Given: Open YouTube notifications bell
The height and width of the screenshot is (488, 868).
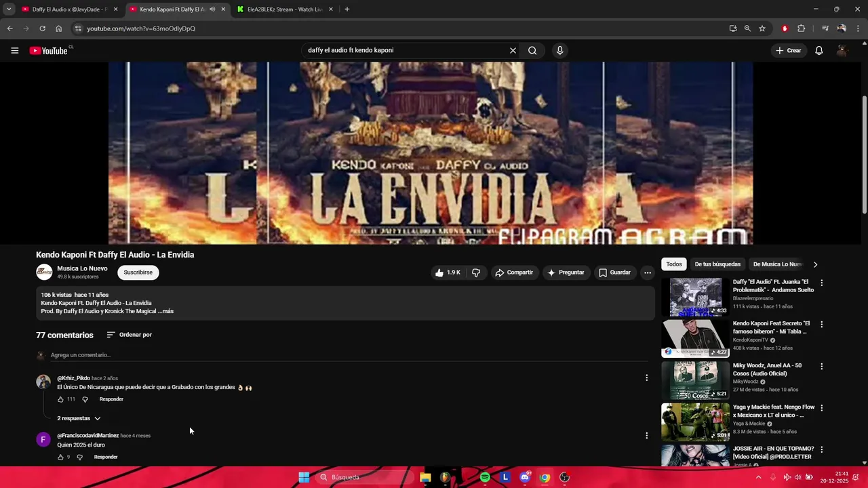Looking at the screenshot, I should pyautogui.click(x=819, y=50).
